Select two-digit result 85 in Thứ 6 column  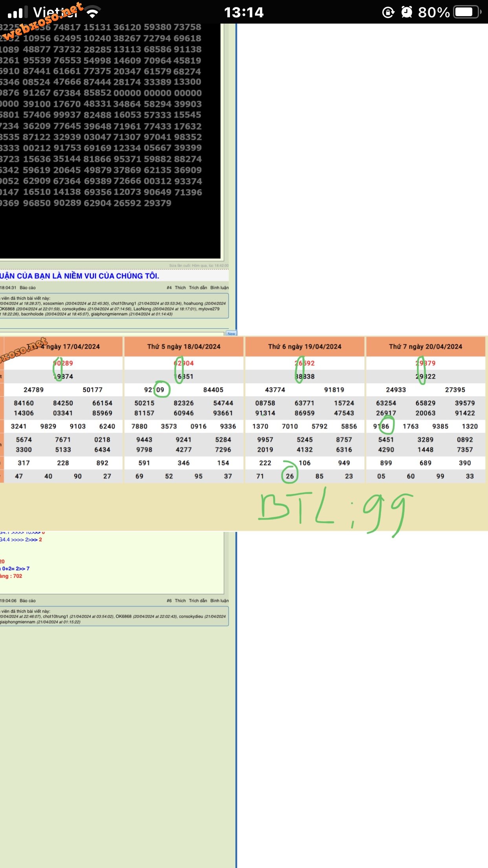319,476
